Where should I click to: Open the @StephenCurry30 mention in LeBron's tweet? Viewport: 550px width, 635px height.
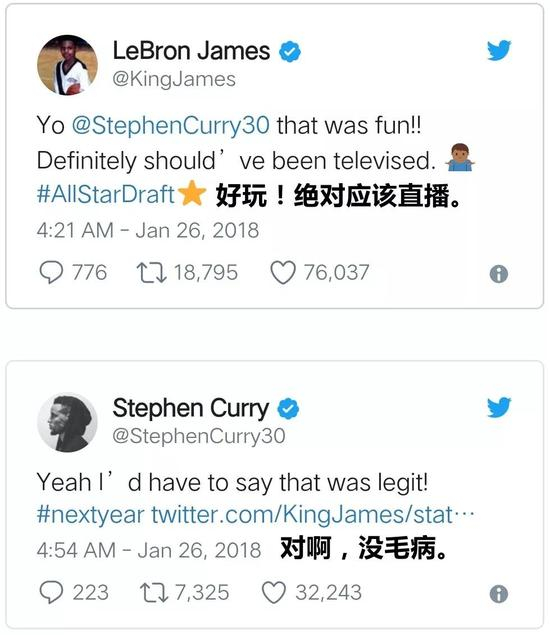click(x=171, y=125)
